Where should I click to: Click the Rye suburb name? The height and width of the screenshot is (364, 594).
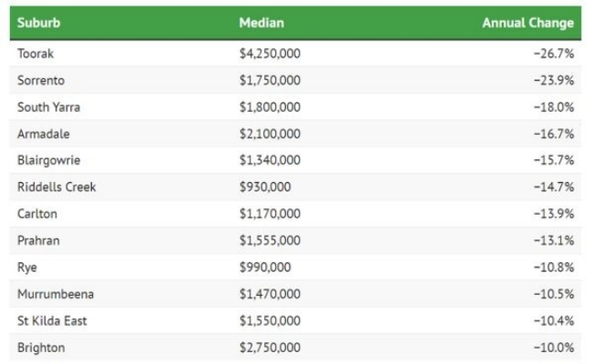26,268
